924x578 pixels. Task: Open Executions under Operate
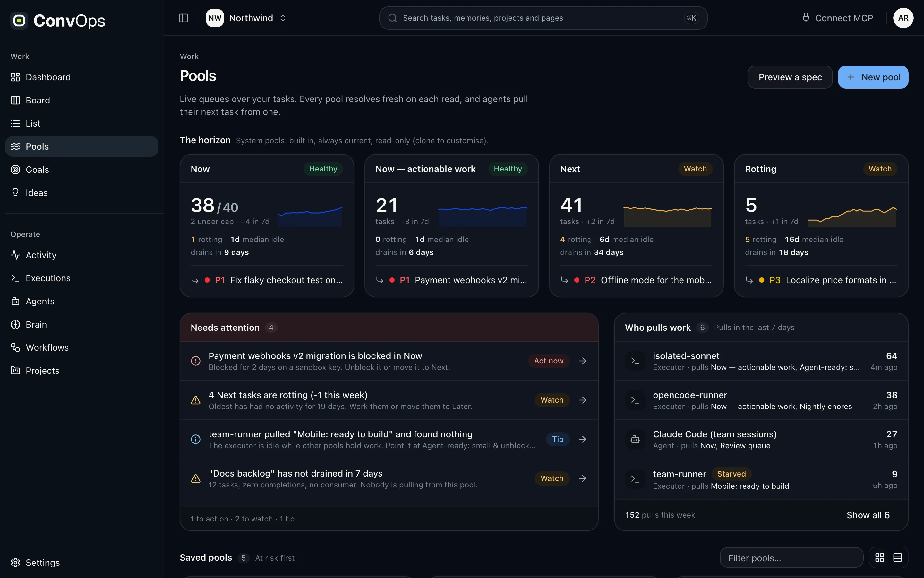point(82,278)
